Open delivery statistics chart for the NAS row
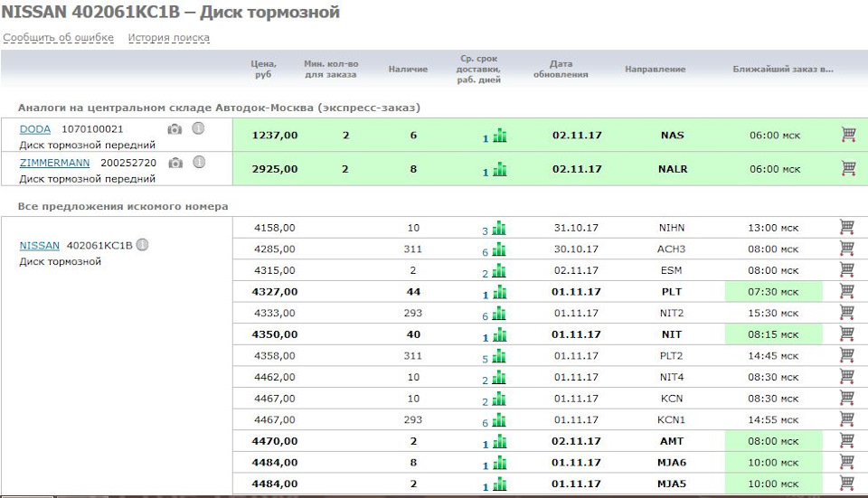The height and width of the screenshot is (498, 868). pos(500,135)
